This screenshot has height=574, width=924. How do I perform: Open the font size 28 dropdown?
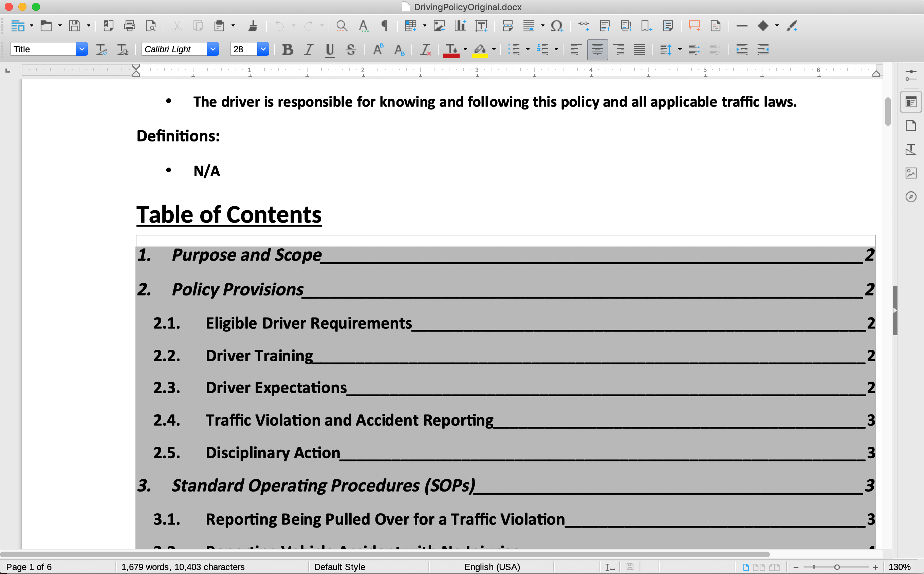click(263, 49)
